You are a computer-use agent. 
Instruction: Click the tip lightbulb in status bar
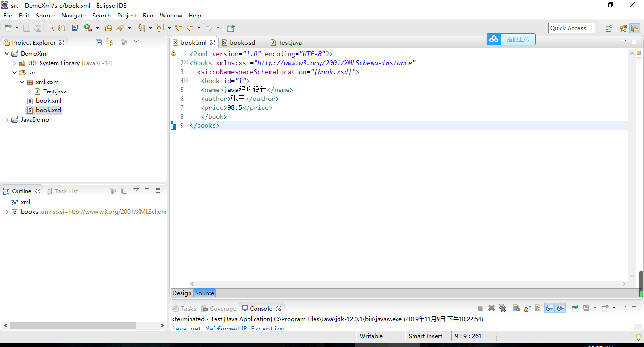(x=639, y=337)
